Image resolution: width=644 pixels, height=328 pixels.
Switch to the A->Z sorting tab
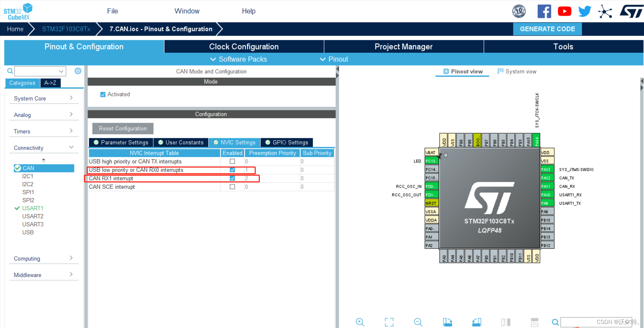50,83
